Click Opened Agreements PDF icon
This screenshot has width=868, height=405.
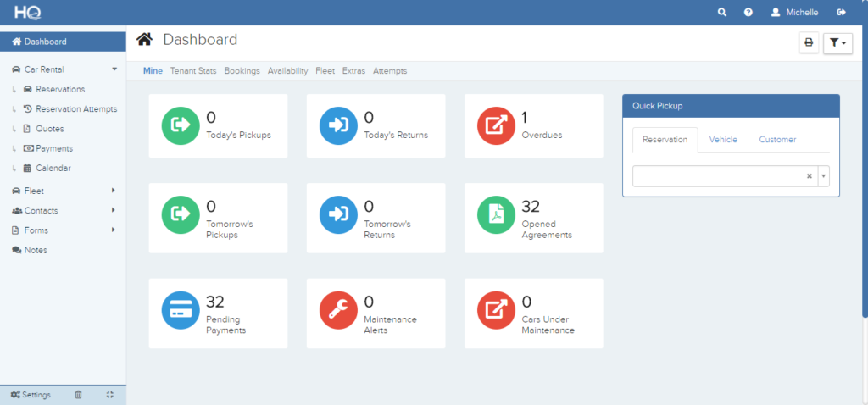coord(496,214)
